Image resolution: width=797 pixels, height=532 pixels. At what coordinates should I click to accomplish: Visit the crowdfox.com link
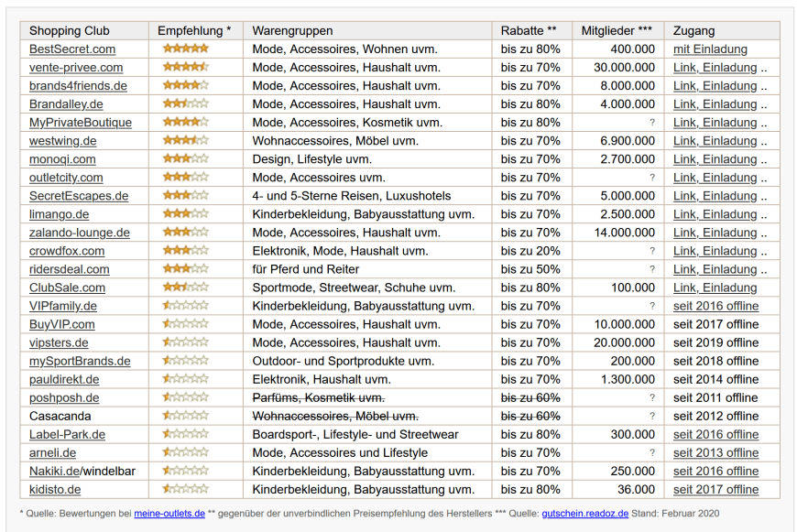click(x=67, y=251)
